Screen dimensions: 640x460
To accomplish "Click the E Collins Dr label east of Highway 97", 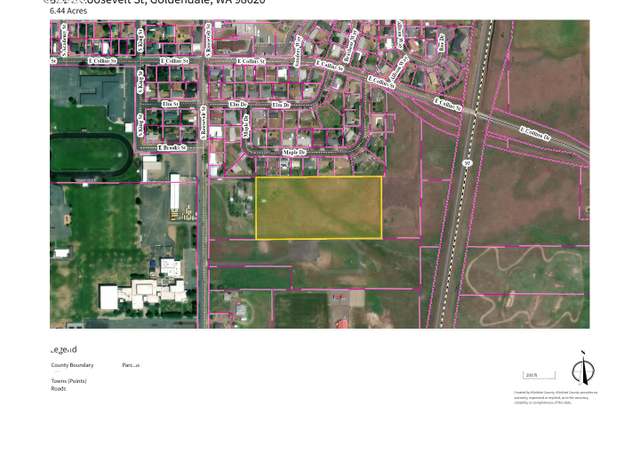I will coord(535,134).
